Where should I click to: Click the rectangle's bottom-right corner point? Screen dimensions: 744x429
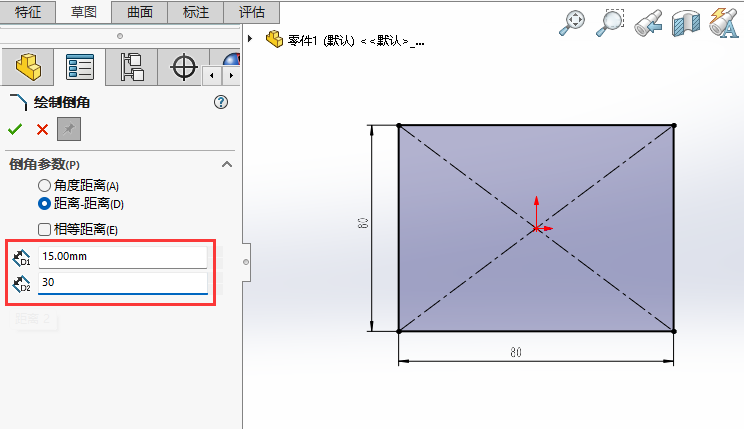674,331
